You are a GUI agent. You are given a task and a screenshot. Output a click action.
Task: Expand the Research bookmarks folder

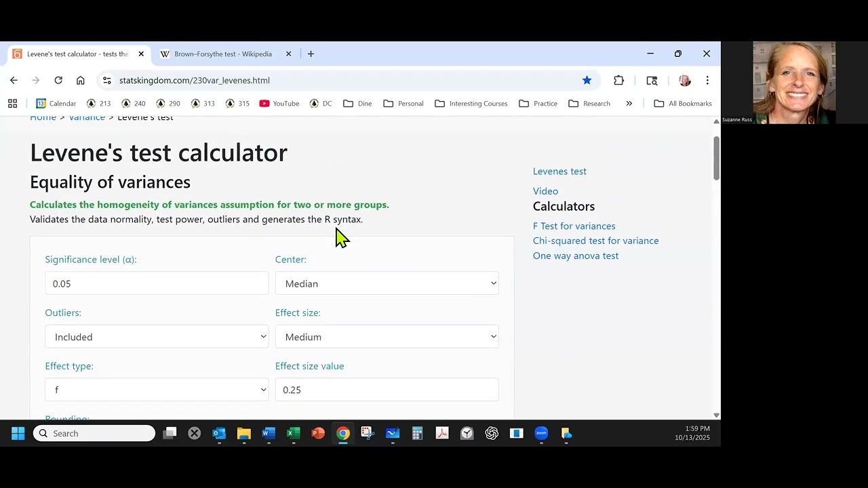tap(589, 104)
